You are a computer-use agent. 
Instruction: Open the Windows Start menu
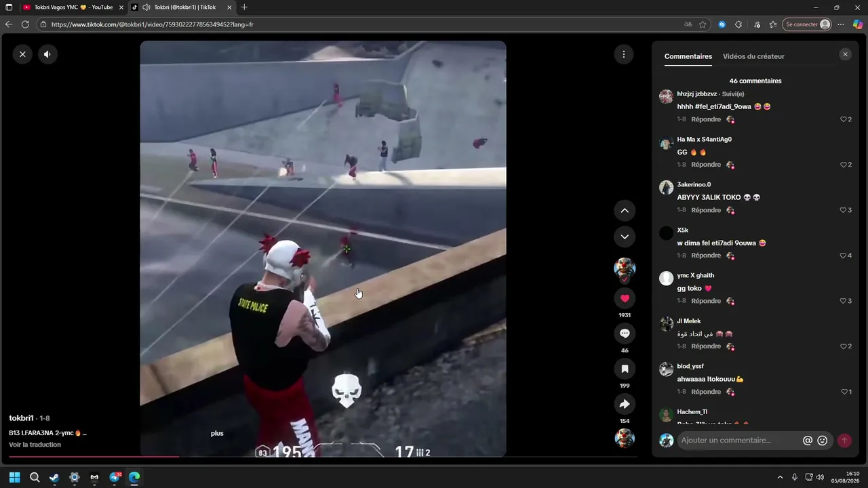(14, 477)
